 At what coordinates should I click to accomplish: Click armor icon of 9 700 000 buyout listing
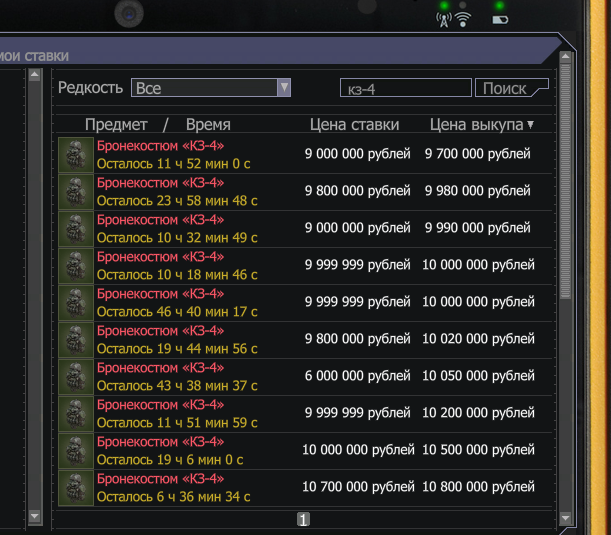(75, 155)
